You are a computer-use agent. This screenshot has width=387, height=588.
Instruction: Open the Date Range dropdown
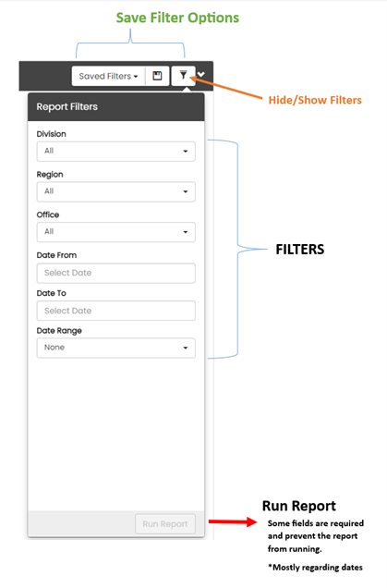pos(115,348)
